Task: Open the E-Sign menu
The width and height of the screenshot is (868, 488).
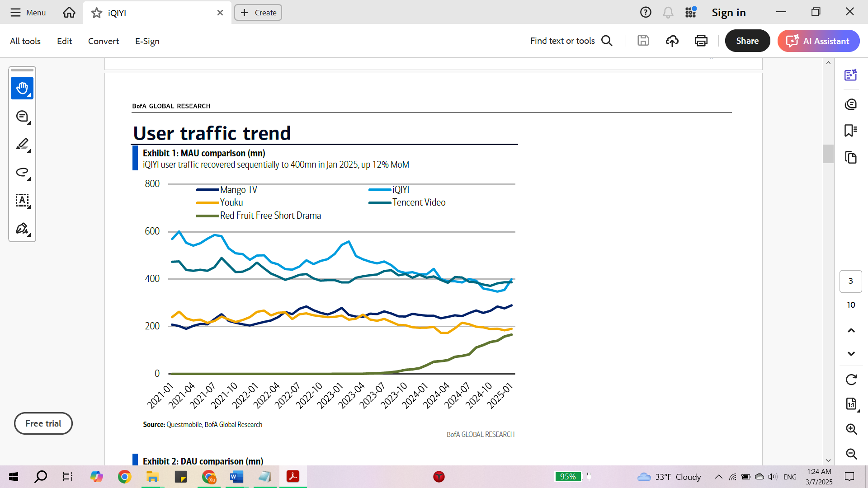Action: tap(147, 41)
